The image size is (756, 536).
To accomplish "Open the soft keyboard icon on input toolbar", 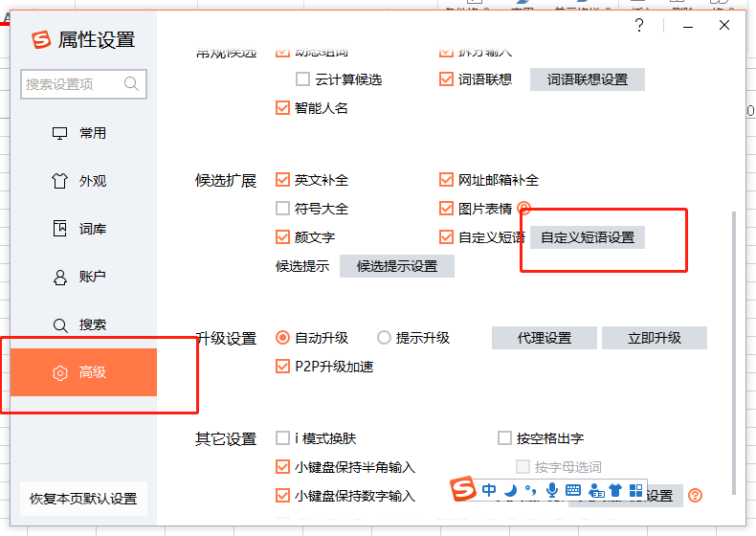I will 573,490.
